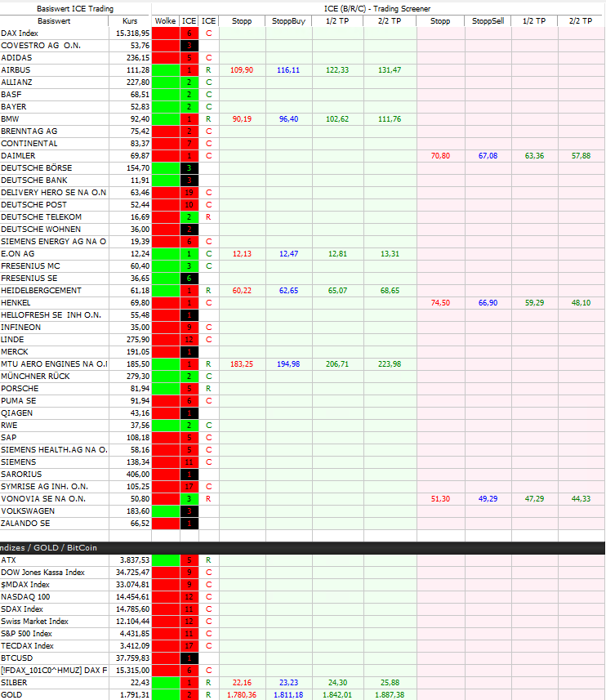This screenshot has width=606, height=700.
Task: Select E.ON AG 2/2 TP value 13,31
Action: pos(390,254)
